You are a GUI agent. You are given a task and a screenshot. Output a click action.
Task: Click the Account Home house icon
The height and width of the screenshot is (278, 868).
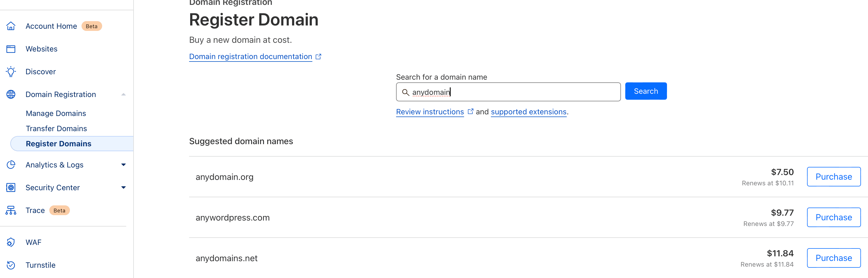point(11,26)
